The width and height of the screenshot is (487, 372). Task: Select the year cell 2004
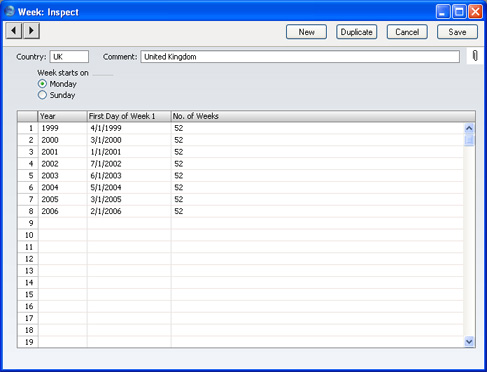click(63, 187)
